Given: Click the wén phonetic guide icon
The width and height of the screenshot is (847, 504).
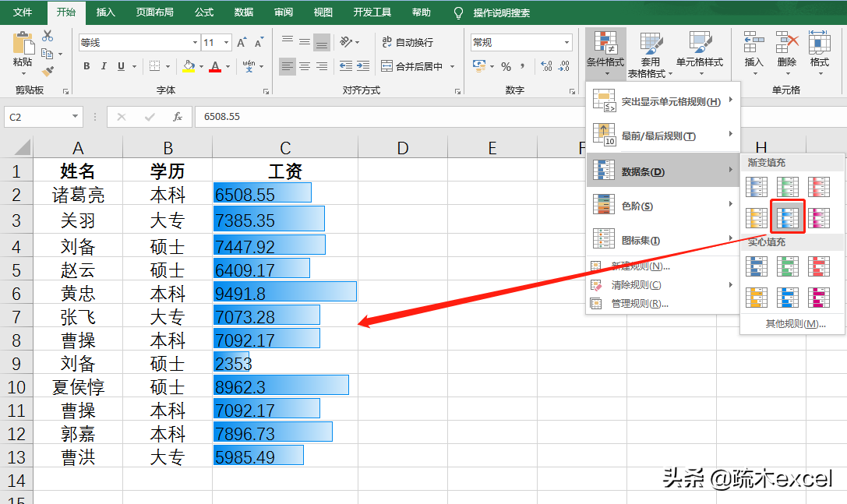Looking at the screenshot, I should click(x=249, y=66).
